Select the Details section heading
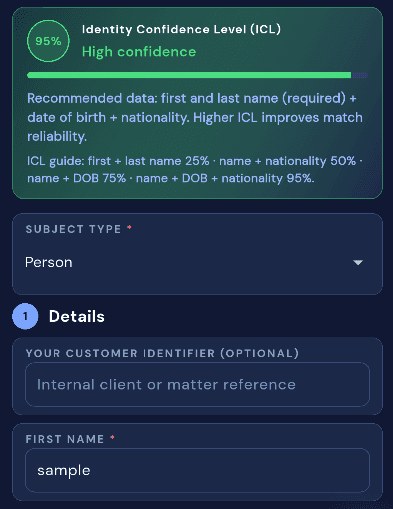Viewport: 393px width, 509px height. coord(77,316)
